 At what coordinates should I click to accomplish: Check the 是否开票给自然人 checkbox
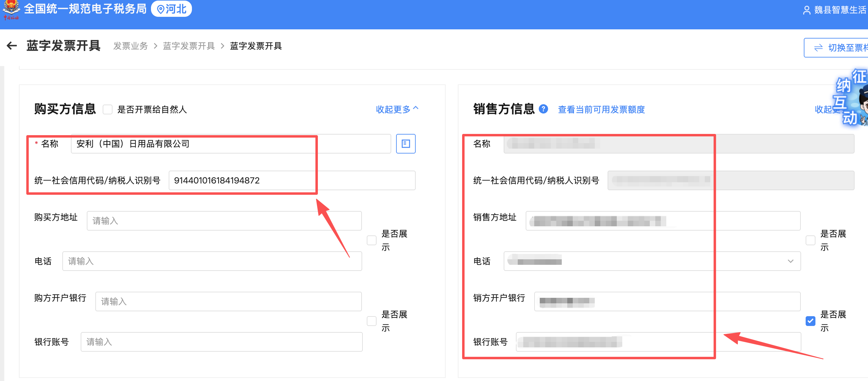(108, 109)
